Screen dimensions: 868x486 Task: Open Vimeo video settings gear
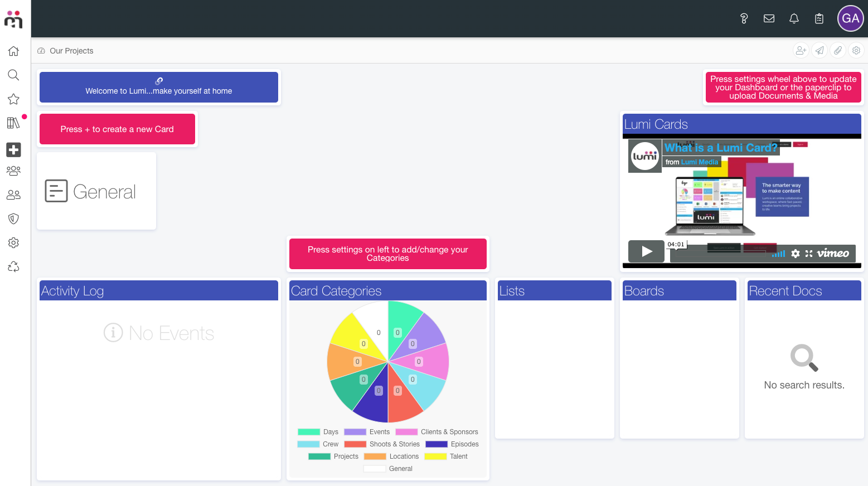click(796, 254)
